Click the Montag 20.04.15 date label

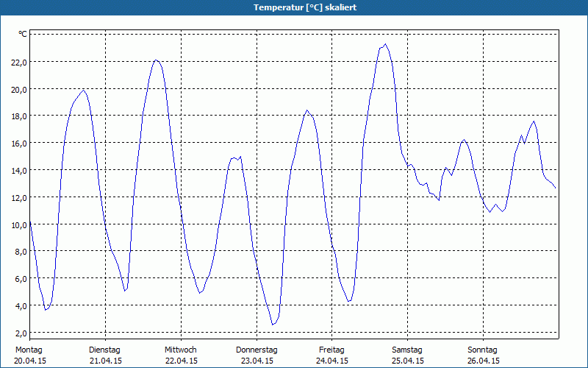point(29,355)
